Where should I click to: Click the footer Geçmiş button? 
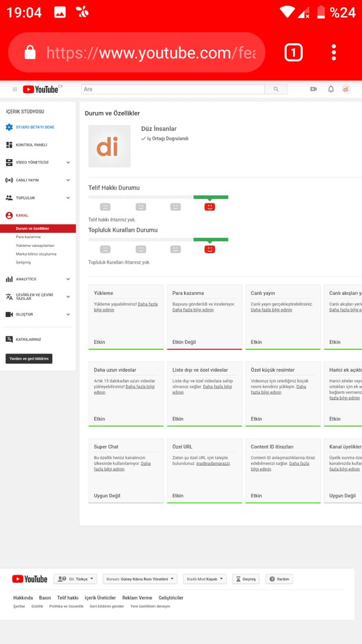(x=246, y=579)
